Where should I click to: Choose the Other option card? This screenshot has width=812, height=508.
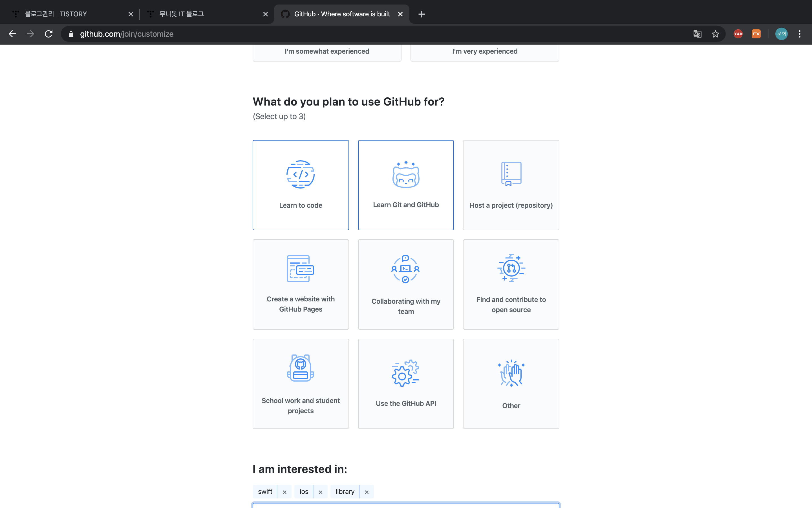[511, 384]
